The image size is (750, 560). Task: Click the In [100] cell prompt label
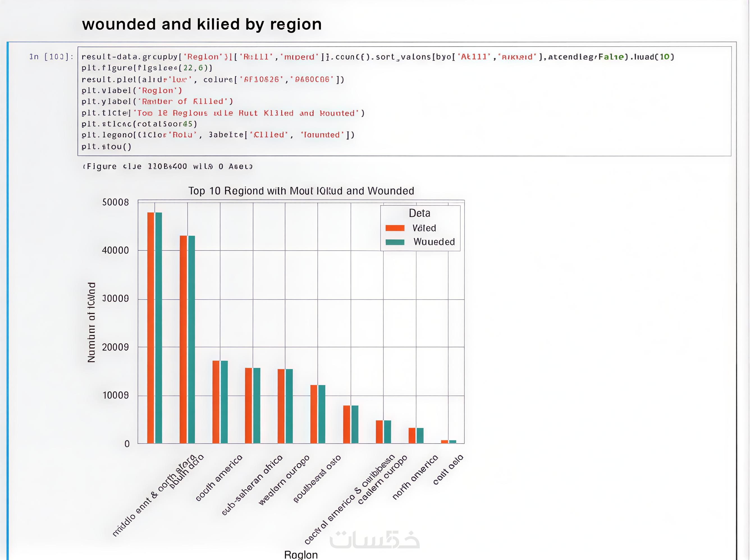(x=52, y=57)
